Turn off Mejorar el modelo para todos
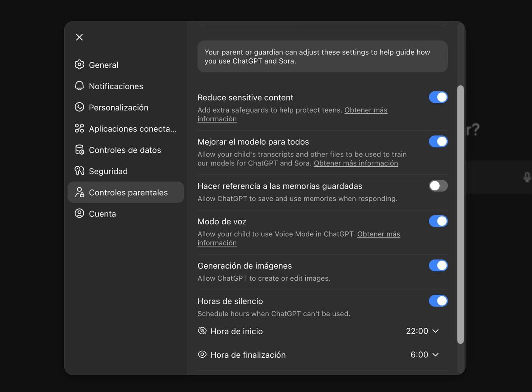The height and width of the screenshot is (392, 532). pyautogui.click(x=438, y=142)
